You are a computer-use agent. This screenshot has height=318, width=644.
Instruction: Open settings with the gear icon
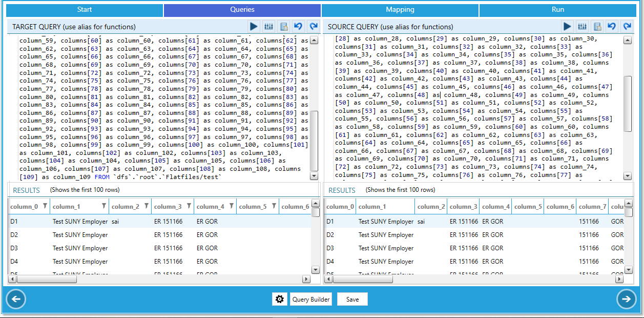(x=280, y=299)
